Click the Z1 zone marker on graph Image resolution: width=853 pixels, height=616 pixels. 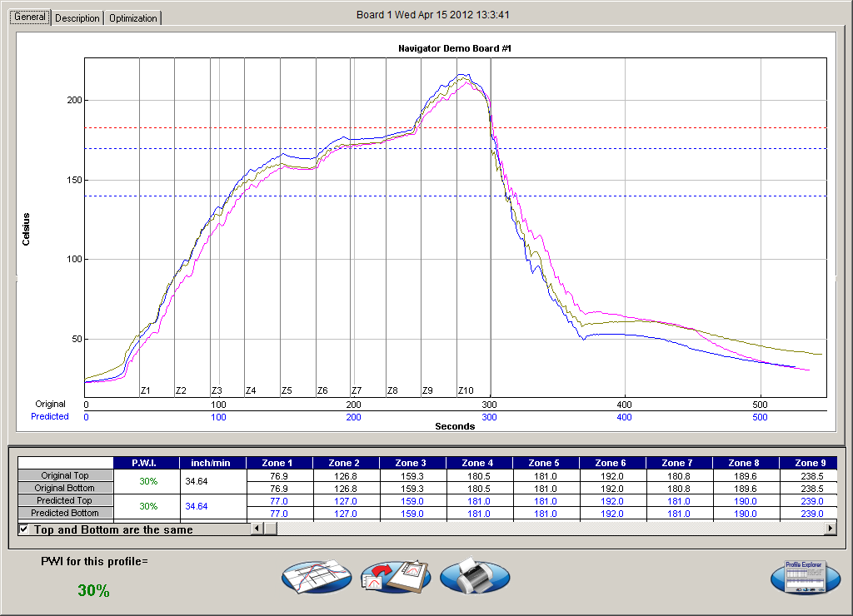[145, 390]
